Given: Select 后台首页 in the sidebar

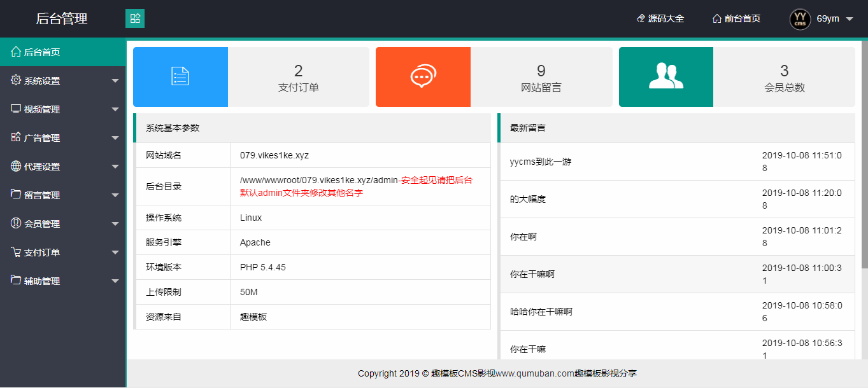Looking at the screenshot, I should pyautogui.click(x=42, y=52).
